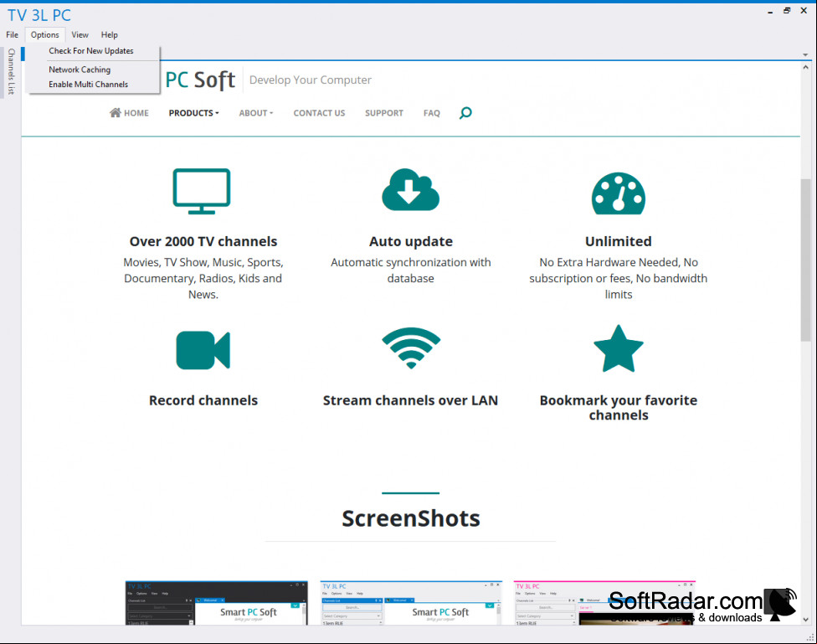Click the Wi-Fi icon above Stream channels
The width and height of the screenshot is (817, 644).
pyautogui.click(x=411, y=348)
